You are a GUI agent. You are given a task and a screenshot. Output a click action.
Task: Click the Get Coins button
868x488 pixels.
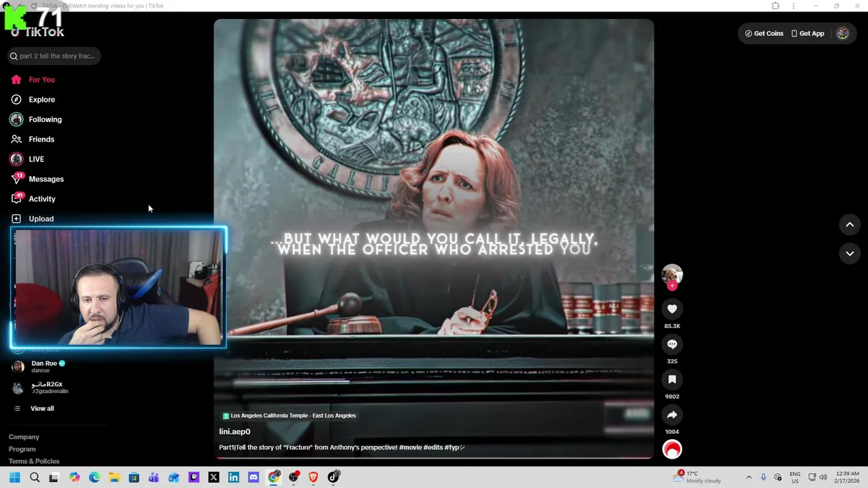tap(764, 33)
